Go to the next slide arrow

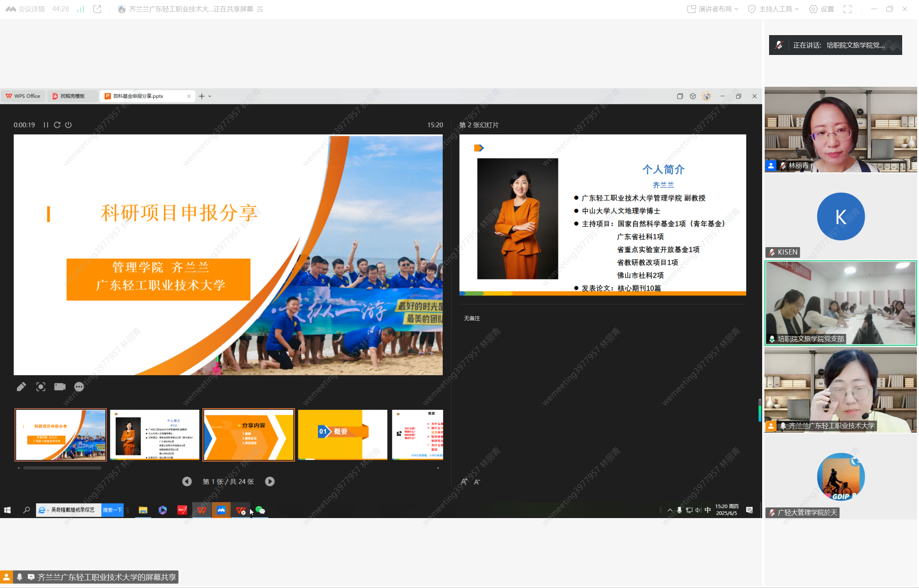(x=270, y=481)
